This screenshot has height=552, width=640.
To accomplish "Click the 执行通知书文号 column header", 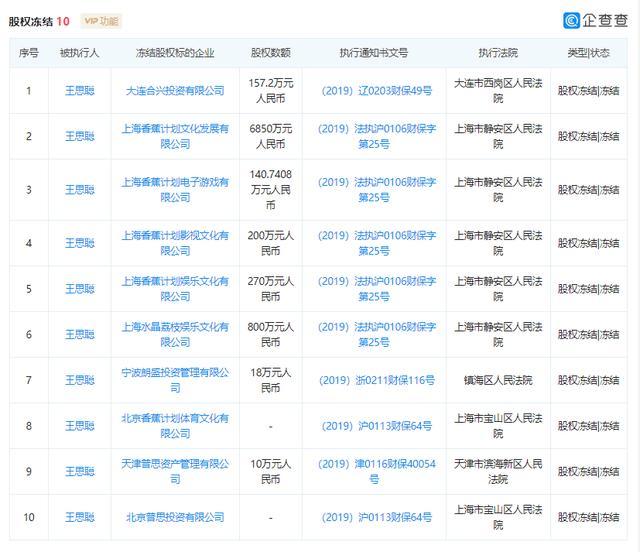I will coord(374,53).
